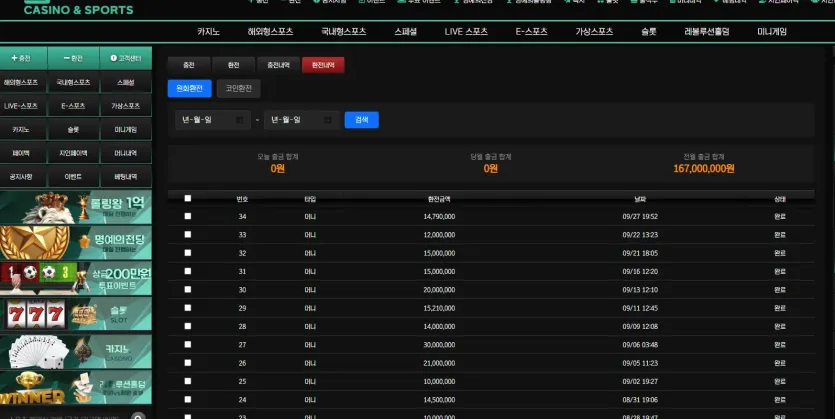This screenshot has height=419, width=835.
Task: Open the 롤링왕 1억 lion banner
Action: 76,207
